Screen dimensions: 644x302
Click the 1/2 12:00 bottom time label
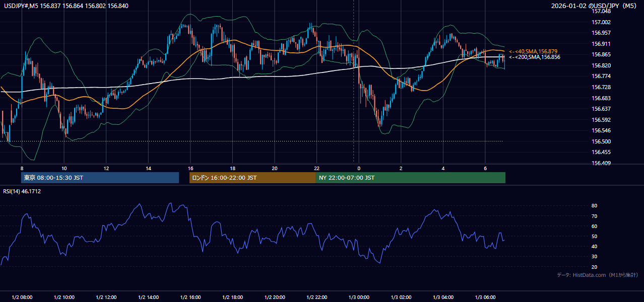click(106, 297)
